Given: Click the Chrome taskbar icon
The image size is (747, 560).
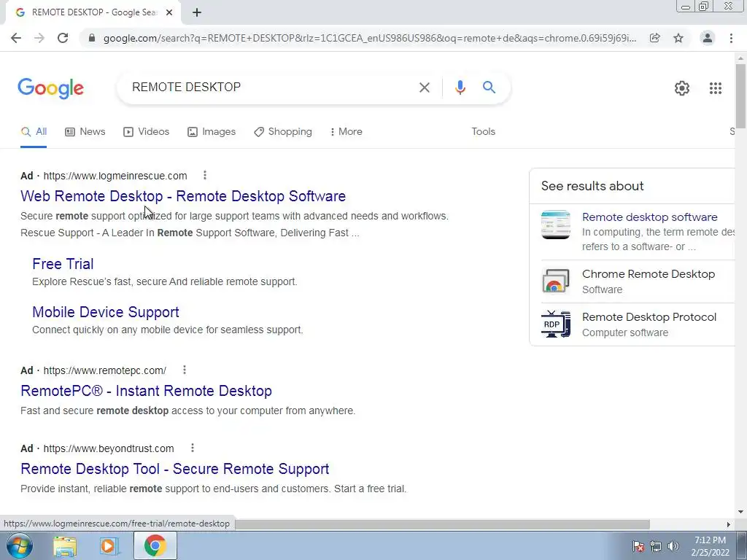Looking at the screenshot, I should point(155,545).
